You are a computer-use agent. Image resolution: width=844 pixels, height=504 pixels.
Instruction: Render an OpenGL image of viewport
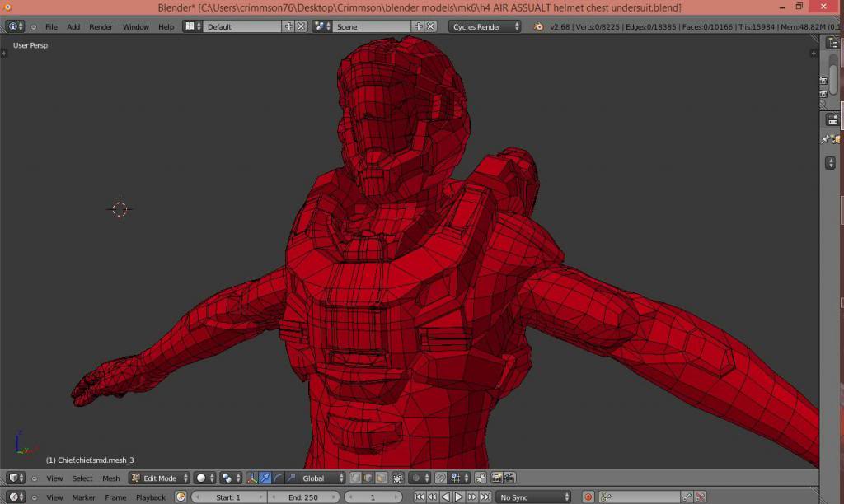point(496,478)
